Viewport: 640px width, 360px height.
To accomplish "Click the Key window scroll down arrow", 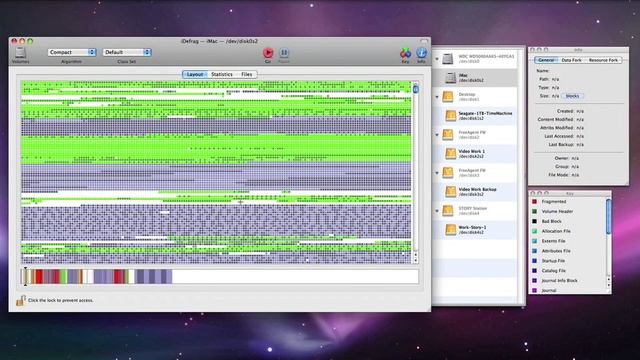I will tap(609, 286).
